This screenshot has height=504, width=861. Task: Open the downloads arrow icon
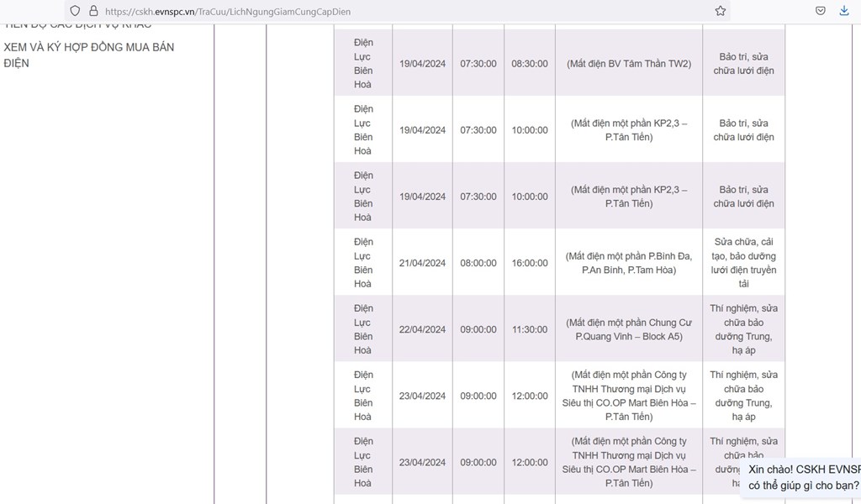tap(844, 11)
